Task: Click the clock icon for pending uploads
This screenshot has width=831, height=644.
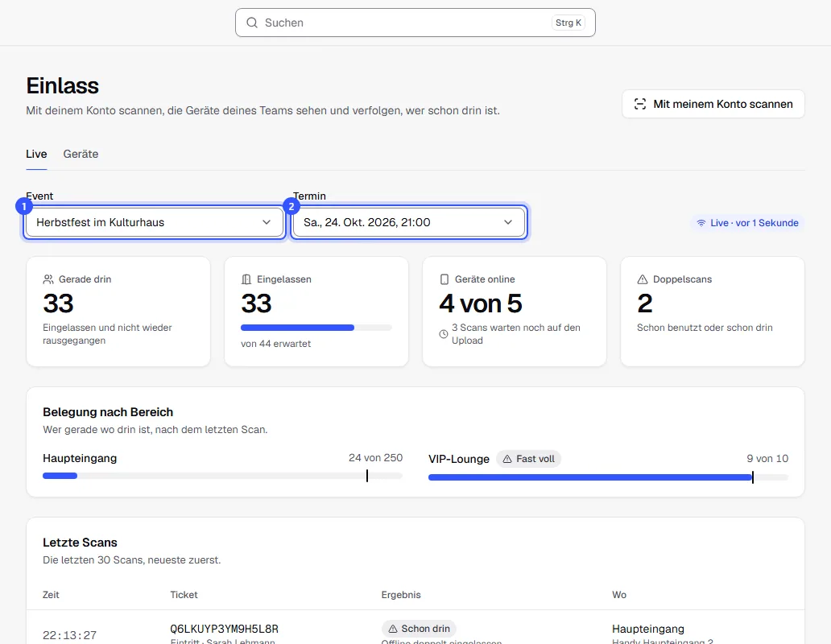Action: tap(444, 334)
